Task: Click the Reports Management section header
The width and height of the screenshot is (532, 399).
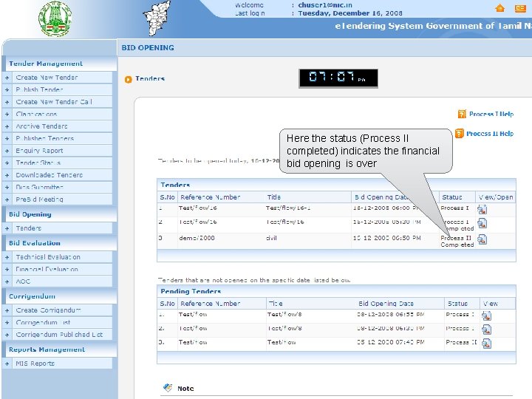Action: 47,349
